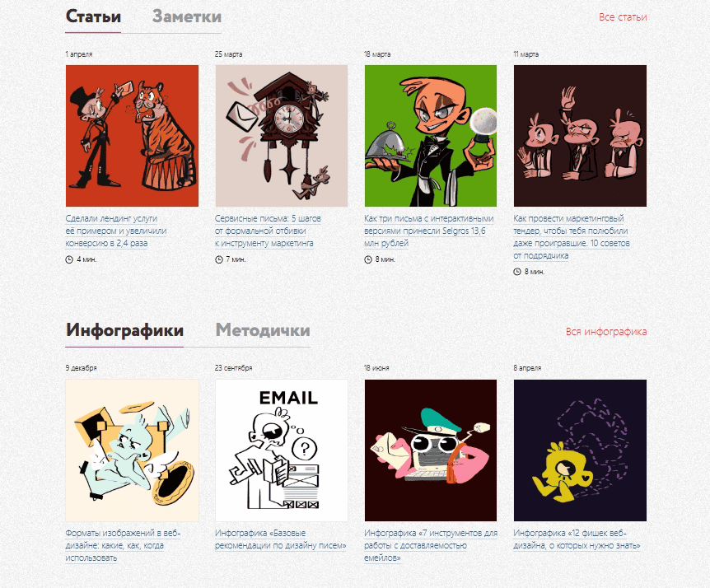Viewport: 710px width, 588px height.
Task: Open the маркетинговый тендер article title
Action: pyautogui.click(x=572, y=236)
